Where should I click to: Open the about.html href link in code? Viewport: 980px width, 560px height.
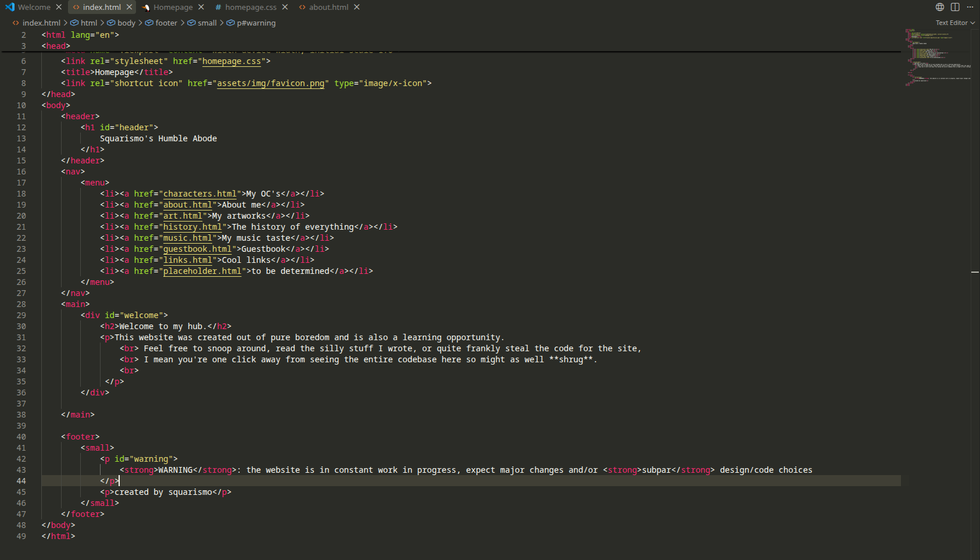[x=188, y=205]
